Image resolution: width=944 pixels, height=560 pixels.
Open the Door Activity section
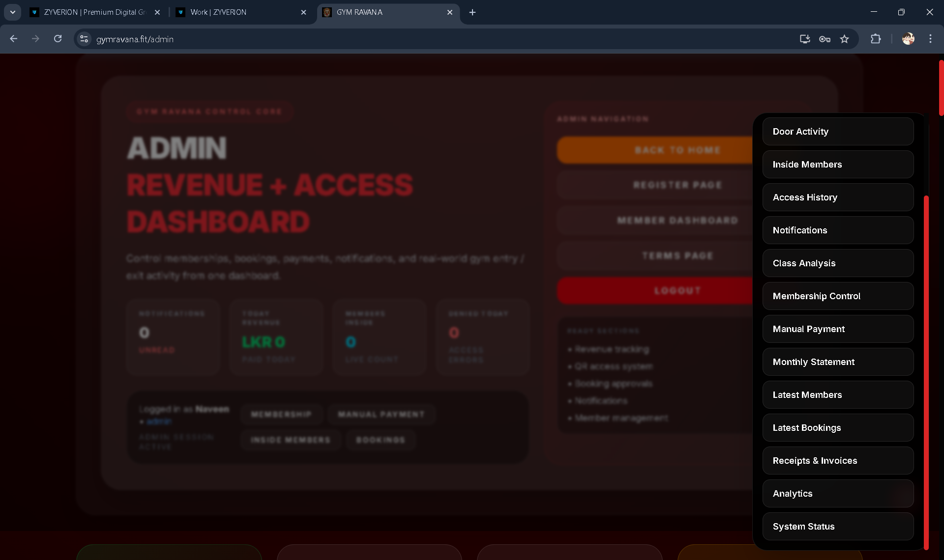[838, 131]
